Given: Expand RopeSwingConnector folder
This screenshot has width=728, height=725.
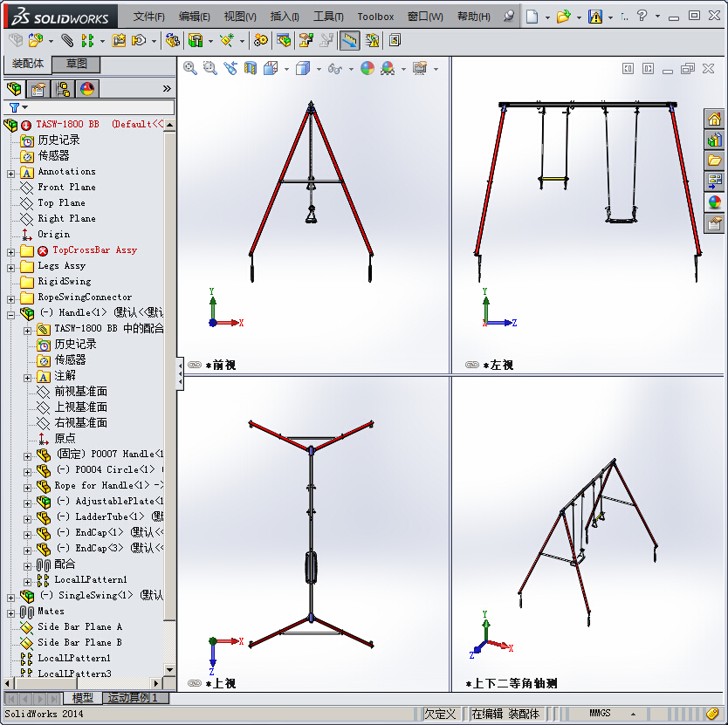Looking at the screenshot, I should (x=11, y=300).
